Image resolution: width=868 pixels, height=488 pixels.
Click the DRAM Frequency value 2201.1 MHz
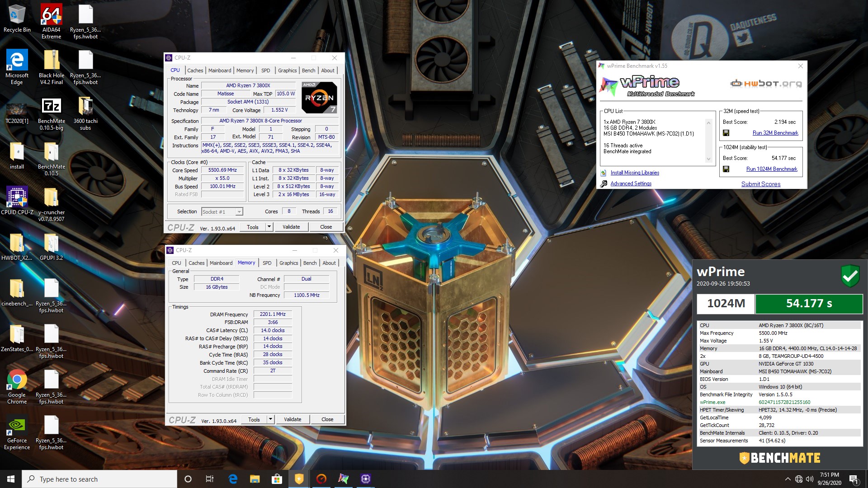click(273, 314)
